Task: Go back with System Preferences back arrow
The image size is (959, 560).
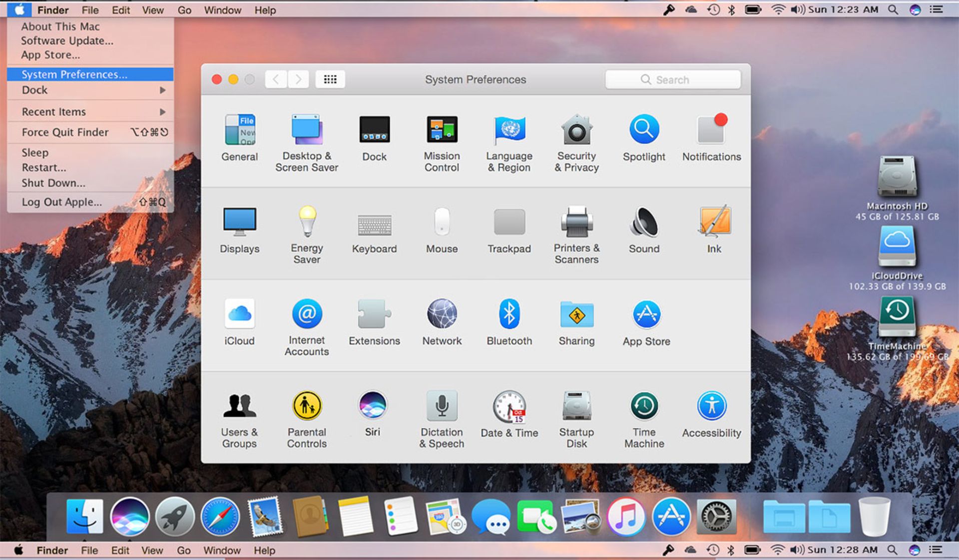Action: click(x=276, y=79)
